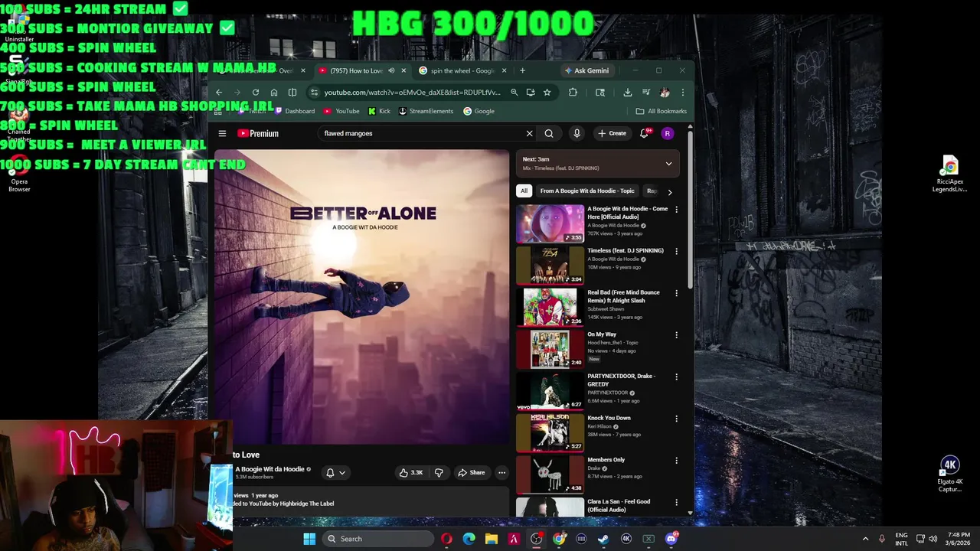Click the taskbar Search box
Viewport: 980px width, 551px height.
(378, 539)
